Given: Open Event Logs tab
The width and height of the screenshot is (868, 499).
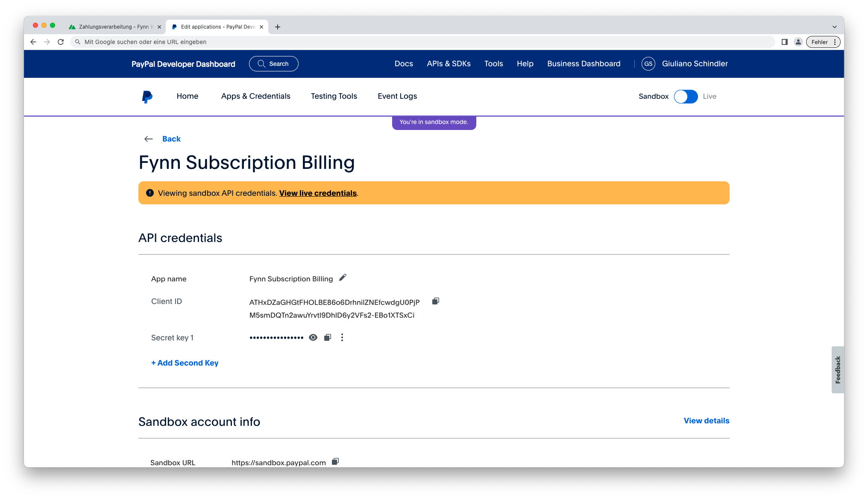Looking at the screenshot, I should [397, 96].
